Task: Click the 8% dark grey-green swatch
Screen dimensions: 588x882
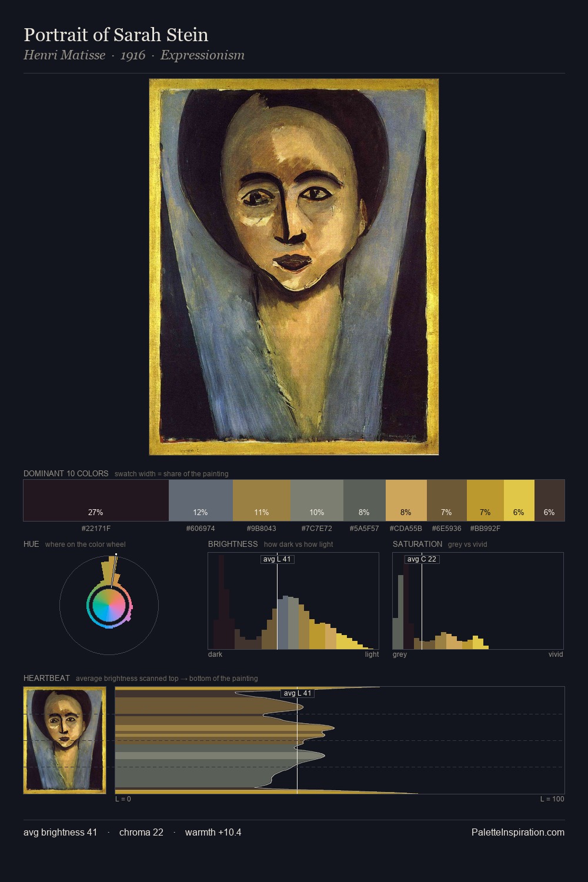Action: [365, 500]
